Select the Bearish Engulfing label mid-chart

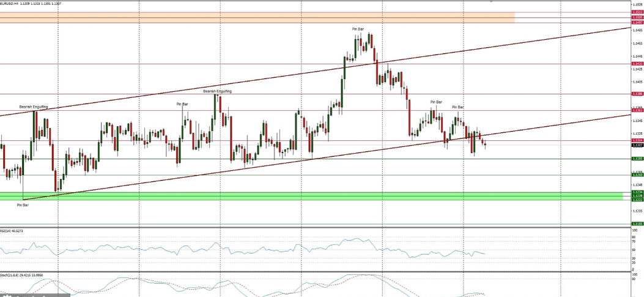tap(217, 91)
